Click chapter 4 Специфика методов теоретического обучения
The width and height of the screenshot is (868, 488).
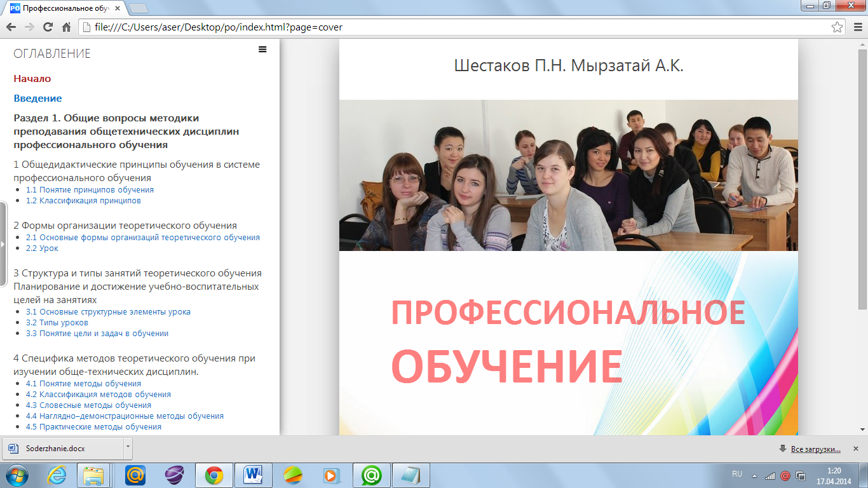click(134, 365)
